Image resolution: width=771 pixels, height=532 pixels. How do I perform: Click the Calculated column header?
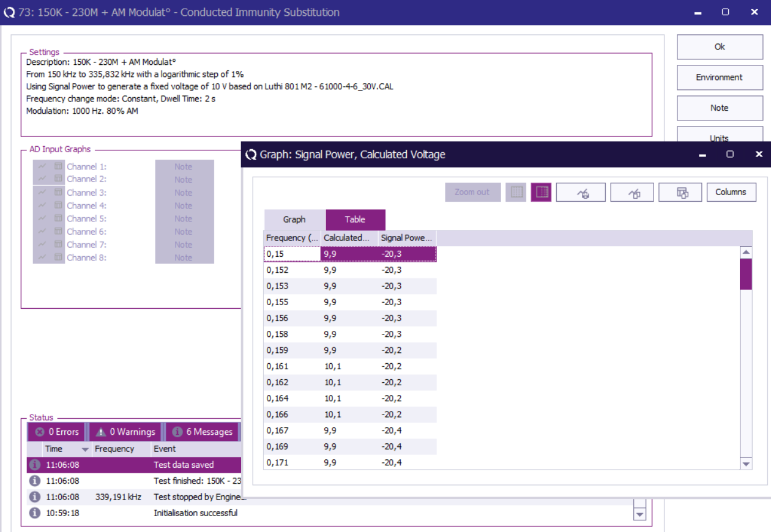coord(349,237)
